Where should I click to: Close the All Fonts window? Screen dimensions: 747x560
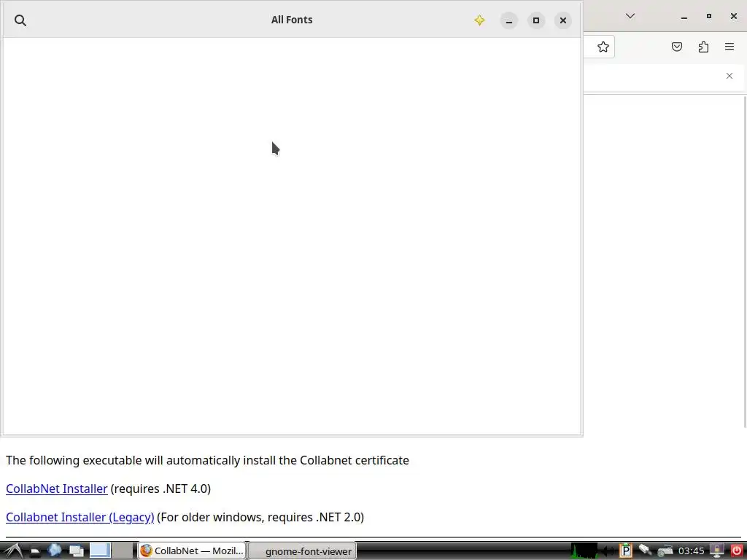click(x=563, y=20)
